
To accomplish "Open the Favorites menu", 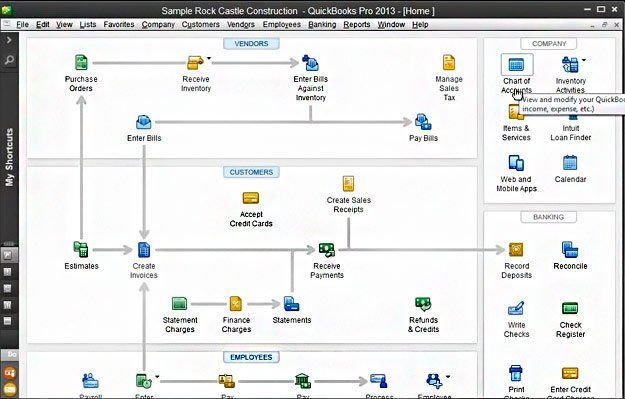I will pyautogui.click(x=119, y=24).
